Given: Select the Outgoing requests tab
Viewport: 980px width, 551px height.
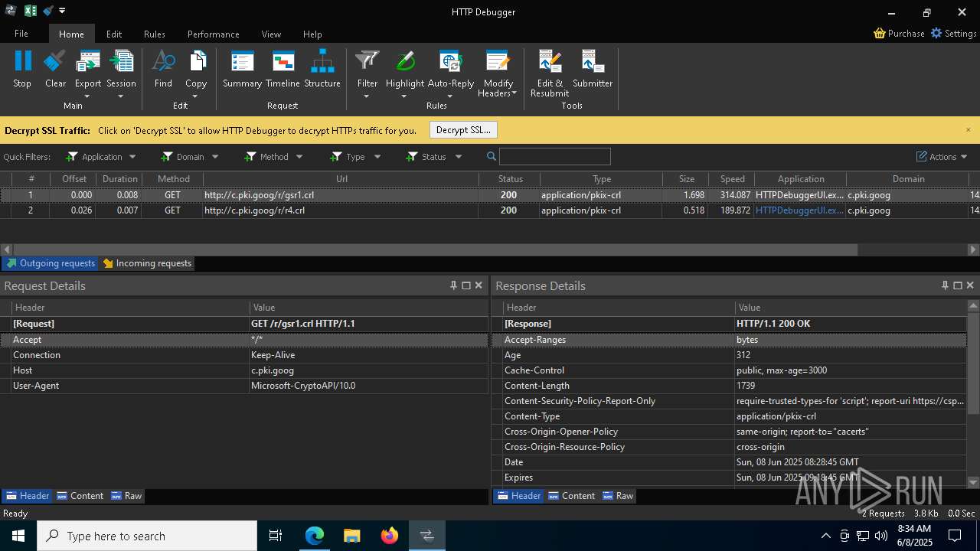Looking at the screenshot, I should [50, 263].
